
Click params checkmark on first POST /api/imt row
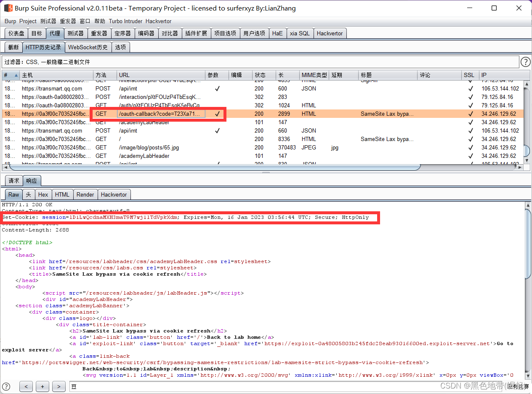(x=217, y=88)
